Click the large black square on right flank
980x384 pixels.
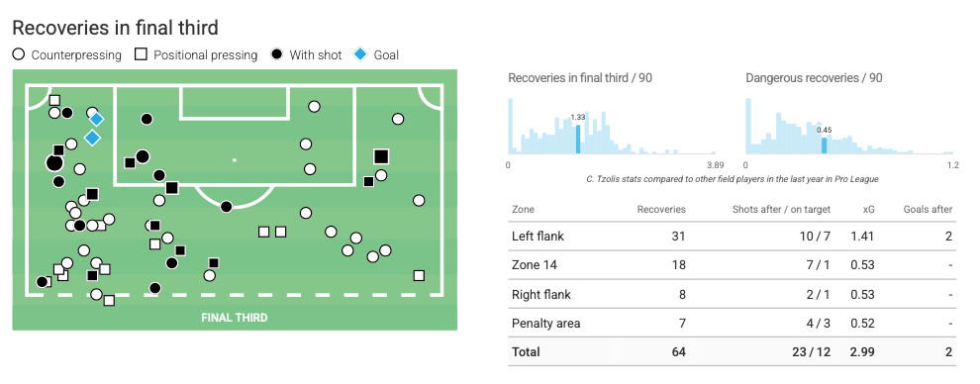tap(381, 156)
